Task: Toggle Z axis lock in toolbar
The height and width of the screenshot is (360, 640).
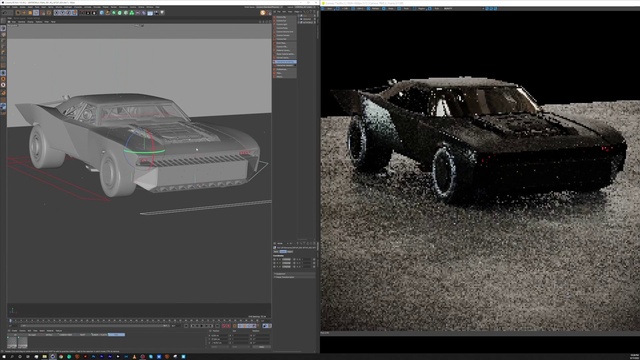Action: coord(68,13)
